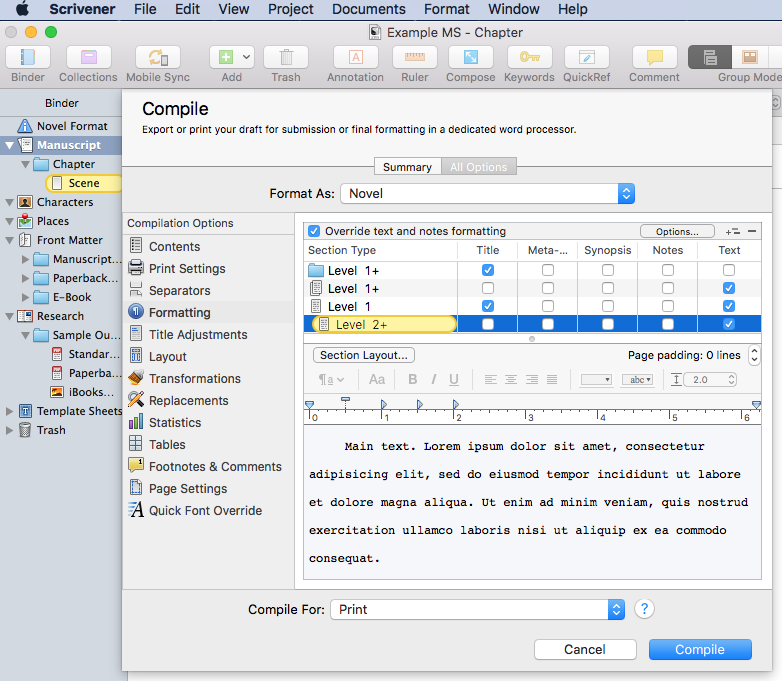
Task: Open Print Settings in Compilation Options
Action: coord(187,268)
